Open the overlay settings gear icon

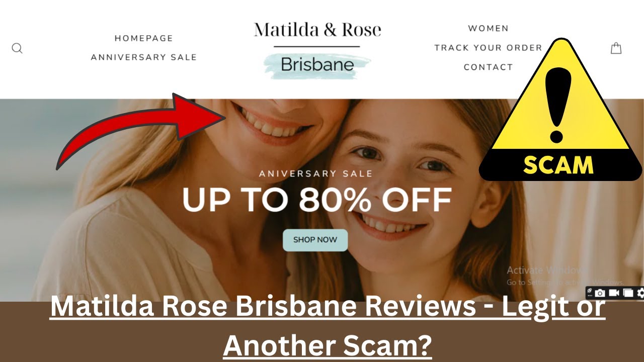click(640, 293)
